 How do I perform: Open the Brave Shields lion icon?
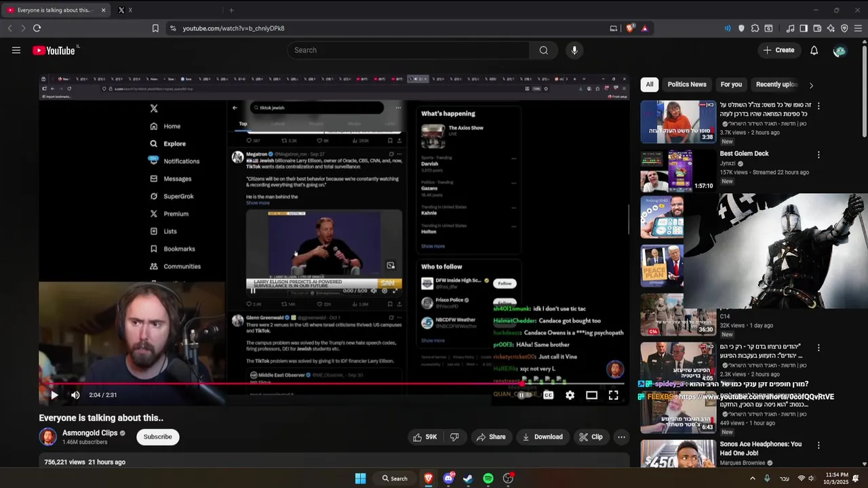tap(630, 28)
